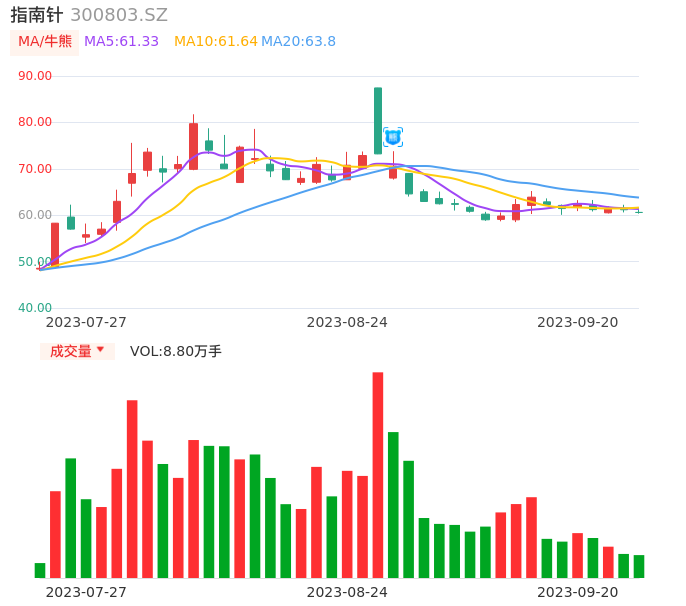Click the VOL:8.80万手 volume readout
Viewport: 686px width, 606px height.
coord(176,351)
